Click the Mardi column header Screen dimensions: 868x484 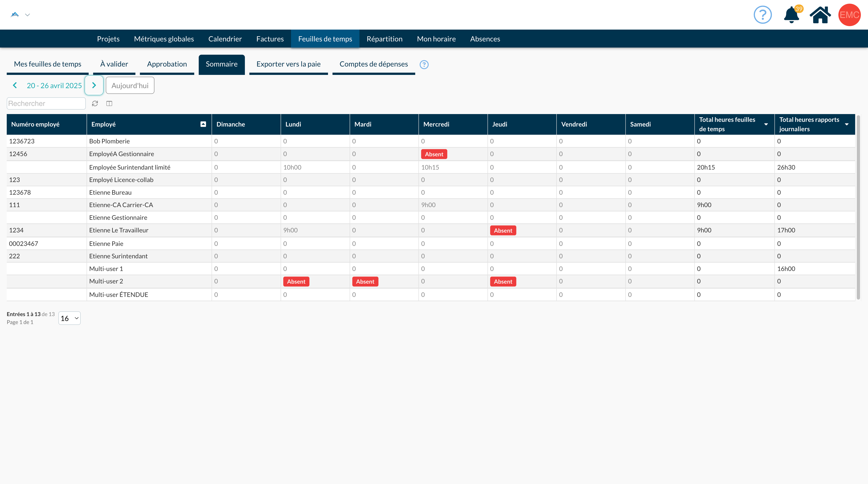click(x=384, y=124)
